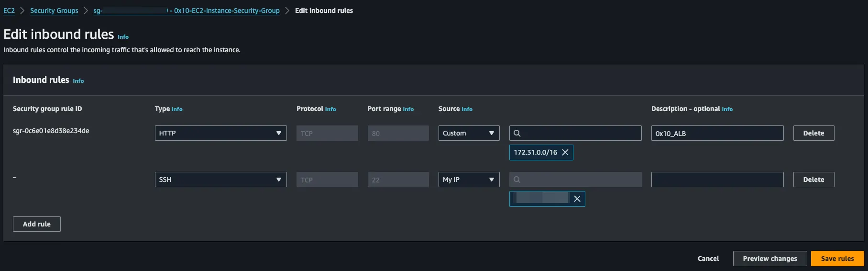Viewport: 868px width, 271px height.
Task: Go to EC2 breadcrumb link
Action: point(9,11)
